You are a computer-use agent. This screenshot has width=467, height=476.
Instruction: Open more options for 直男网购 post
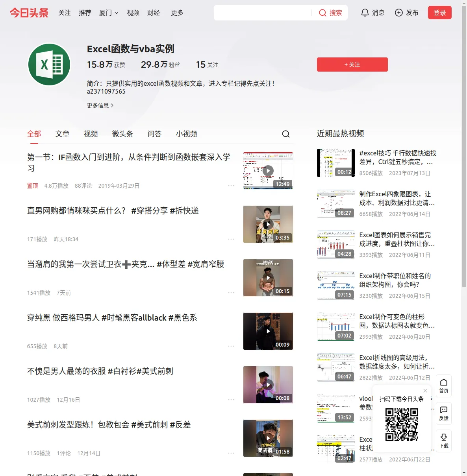click(x=231, y=239)
